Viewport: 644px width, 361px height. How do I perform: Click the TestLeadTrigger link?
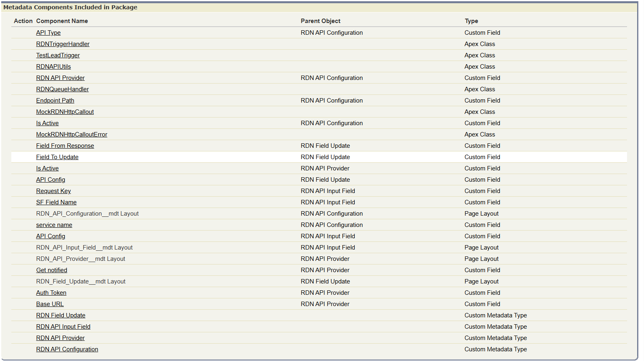pos(58,55)
